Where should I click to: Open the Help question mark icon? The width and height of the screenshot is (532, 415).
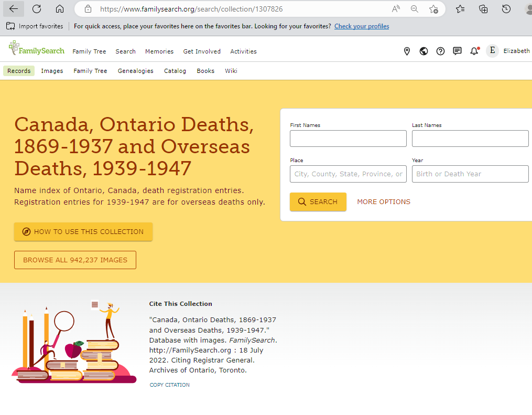440,51
